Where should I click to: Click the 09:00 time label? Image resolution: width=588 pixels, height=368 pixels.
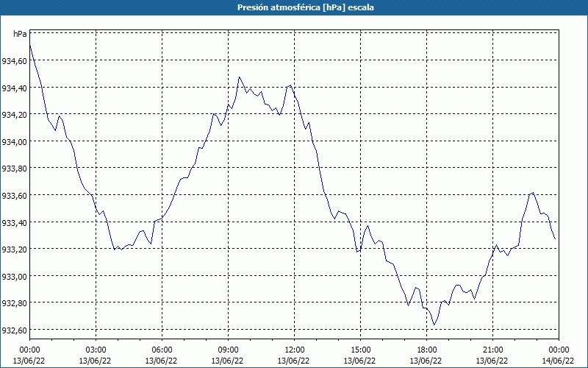[x=228, y=350]
